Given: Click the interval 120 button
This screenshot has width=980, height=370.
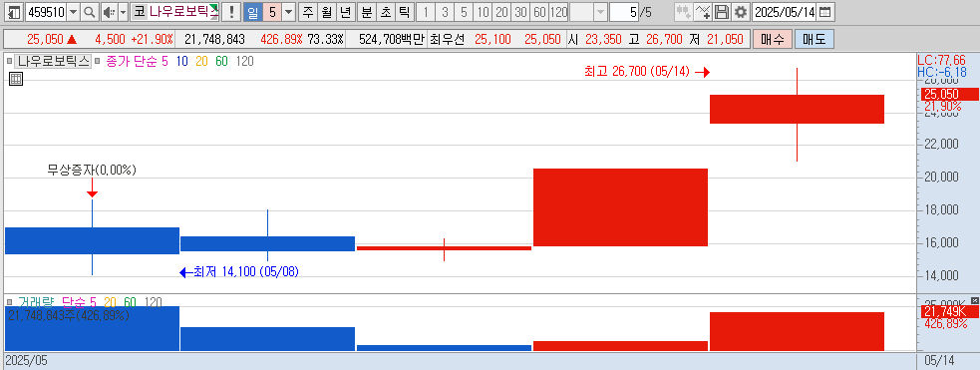Looking at the screenshot, I should [x=558, y=12].
